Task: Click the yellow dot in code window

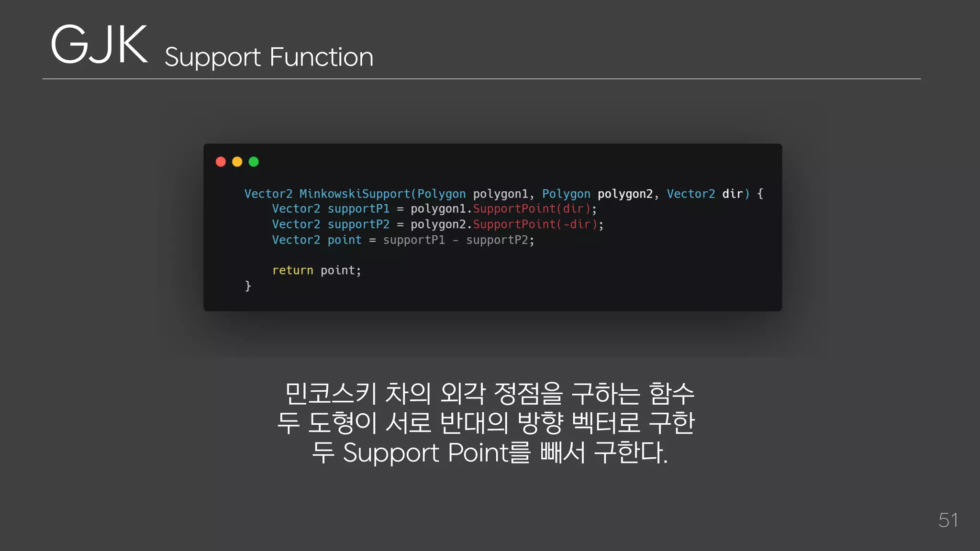Action: pyautogui.click(x=237, y=162)
